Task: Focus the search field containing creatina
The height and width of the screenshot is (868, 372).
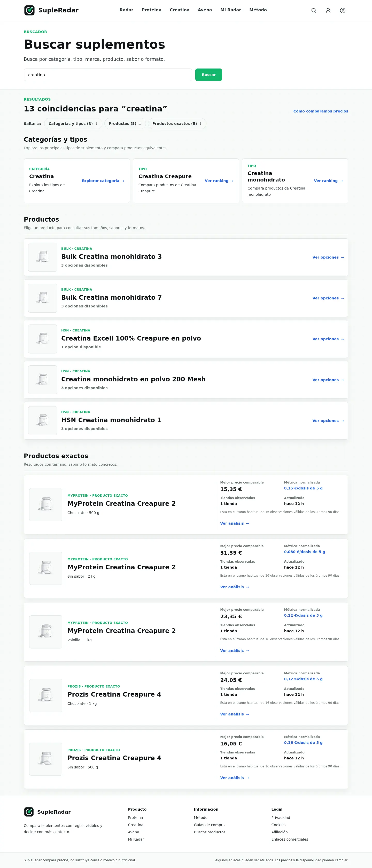Action: (x=108, y=75)
